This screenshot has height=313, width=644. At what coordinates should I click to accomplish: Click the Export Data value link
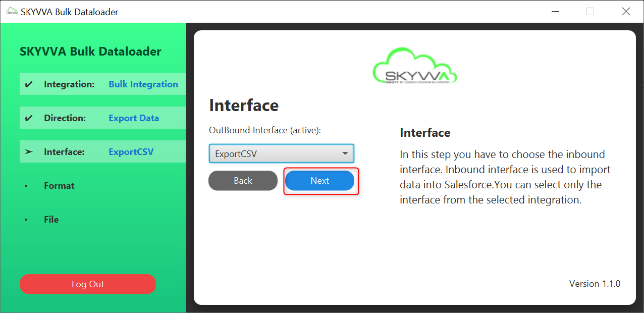tap(134, 118)
